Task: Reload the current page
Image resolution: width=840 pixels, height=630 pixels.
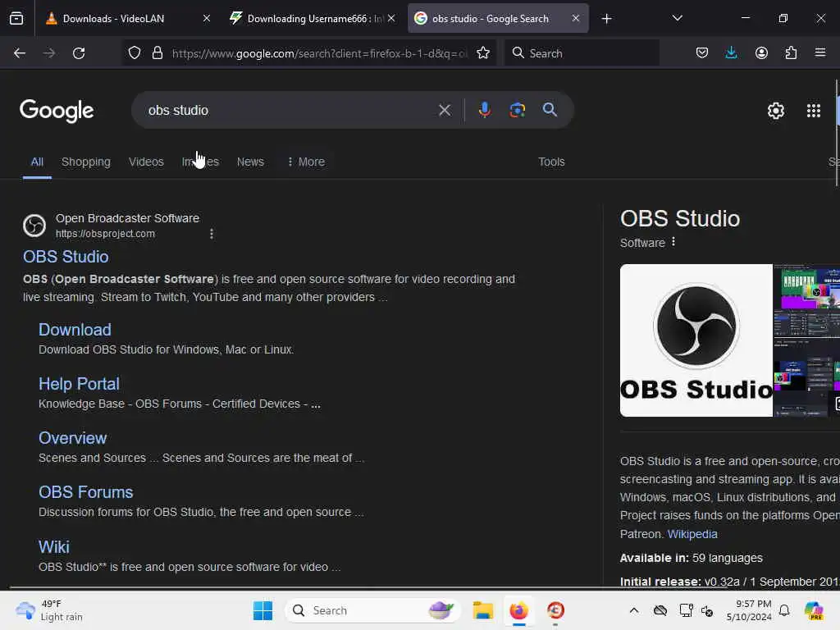Action: [x=79, y=53]
